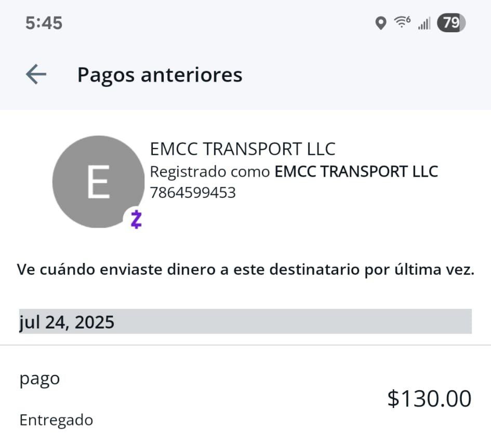Tap the $130.00 amount
The width and height of the screenshot is (491, 448).
(429, 399)
